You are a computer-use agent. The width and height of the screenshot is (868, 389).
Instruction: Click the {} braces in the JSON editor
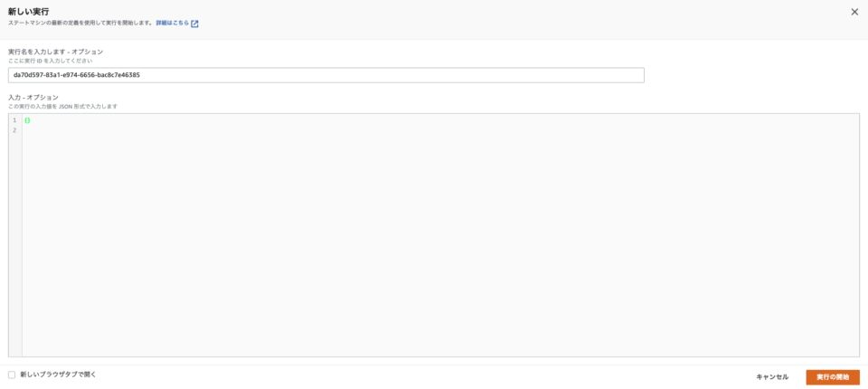click(27, 120)
